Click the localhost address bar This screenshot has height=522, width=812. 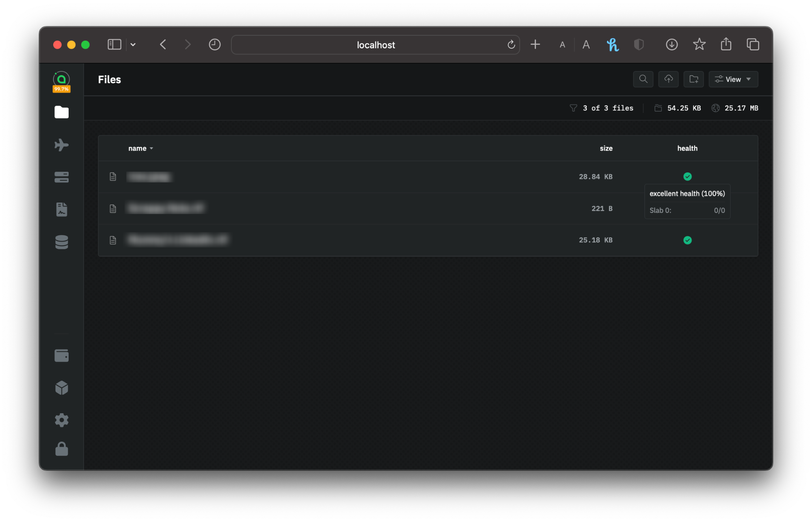(375, 45)
